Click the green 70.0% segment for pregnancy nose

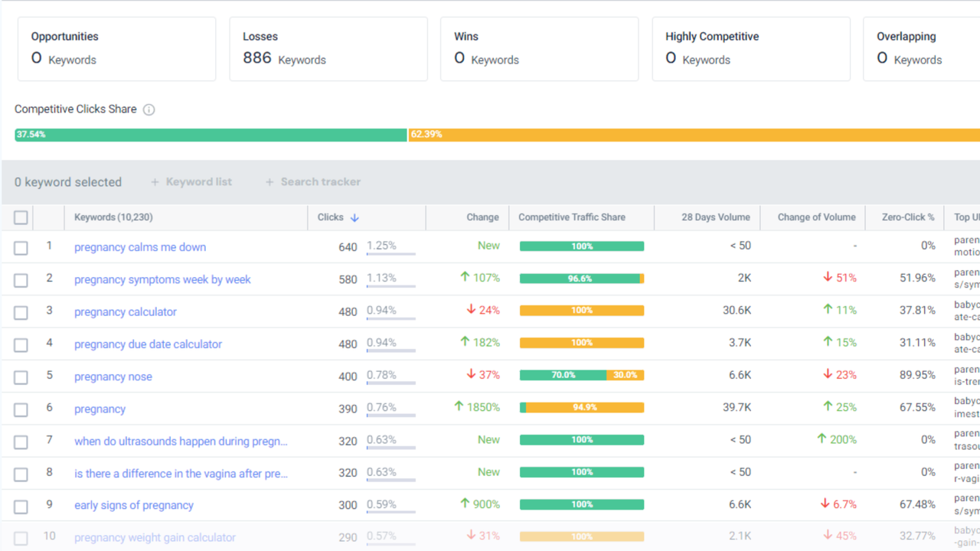pos(563,375)
